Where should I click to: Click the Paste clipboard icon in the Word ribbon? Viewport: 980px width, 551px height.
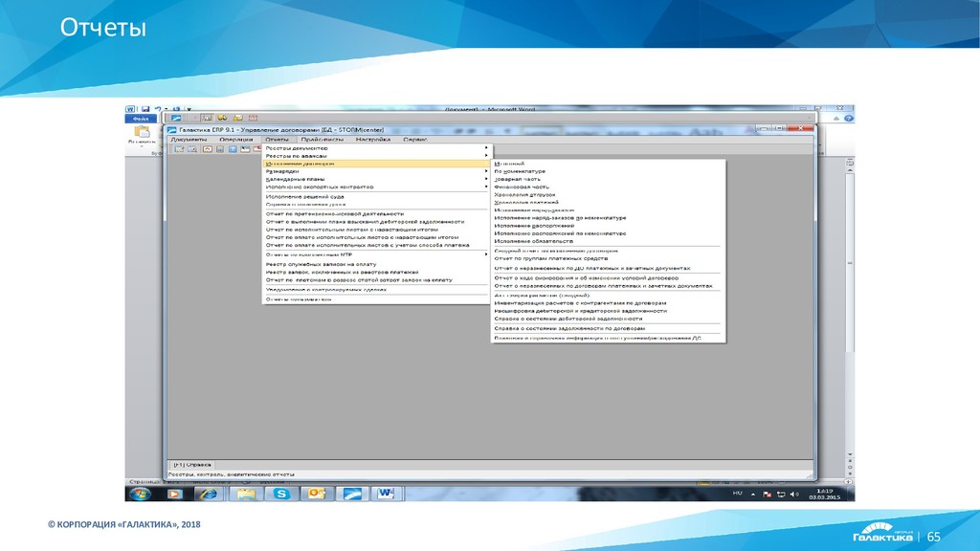[x=142, y=132]
